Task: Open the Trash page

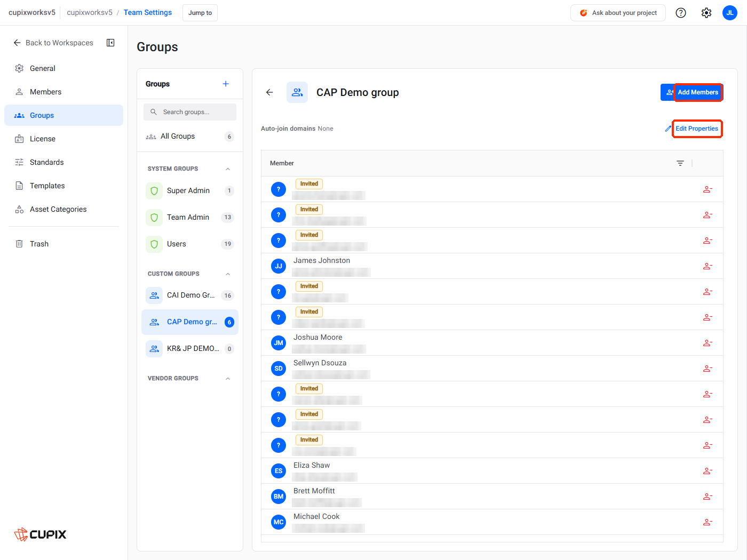Action: pos(63,244)
